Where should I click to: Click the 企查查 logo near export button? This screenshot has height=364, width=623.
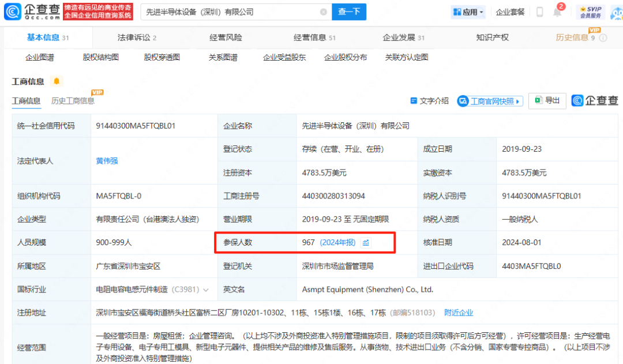pyautogui.click(x=595, y=100)
